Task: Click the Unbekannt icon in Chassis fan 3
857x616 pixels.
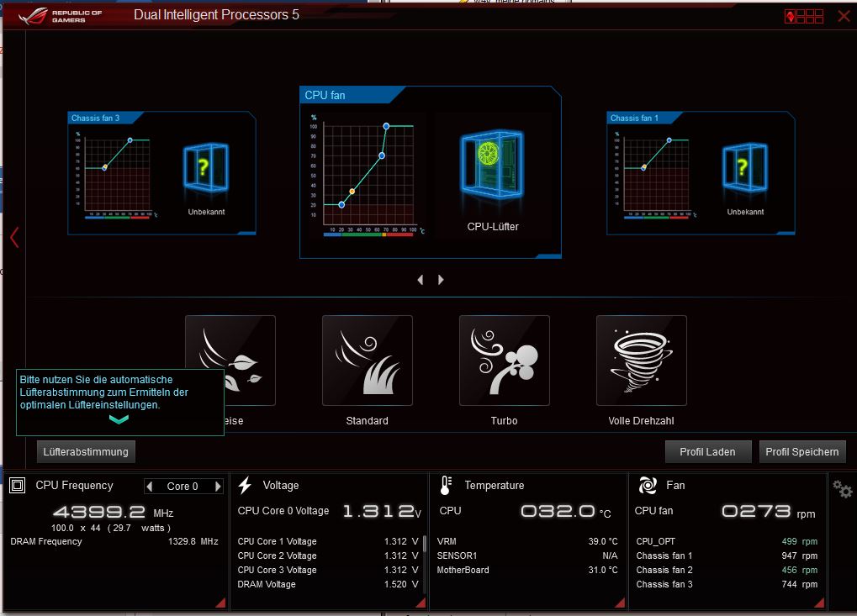Action: (206, 167)
